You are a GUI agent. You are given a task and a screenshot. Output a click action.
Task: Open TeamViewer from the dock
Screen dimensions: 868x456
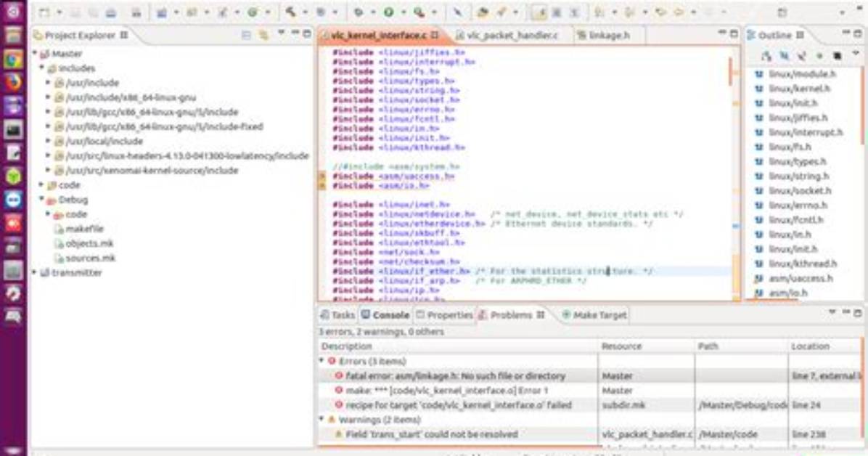[13, 200]
